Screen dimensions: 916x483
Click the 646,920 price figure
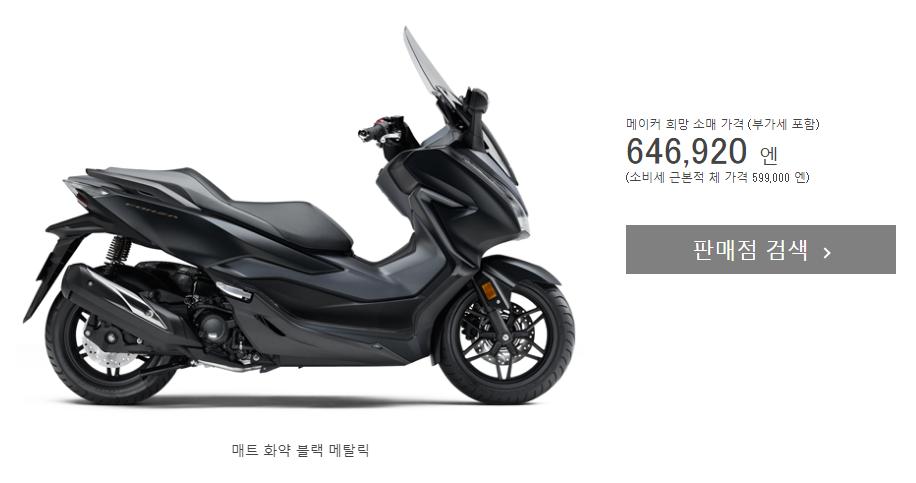coord(686,152)
